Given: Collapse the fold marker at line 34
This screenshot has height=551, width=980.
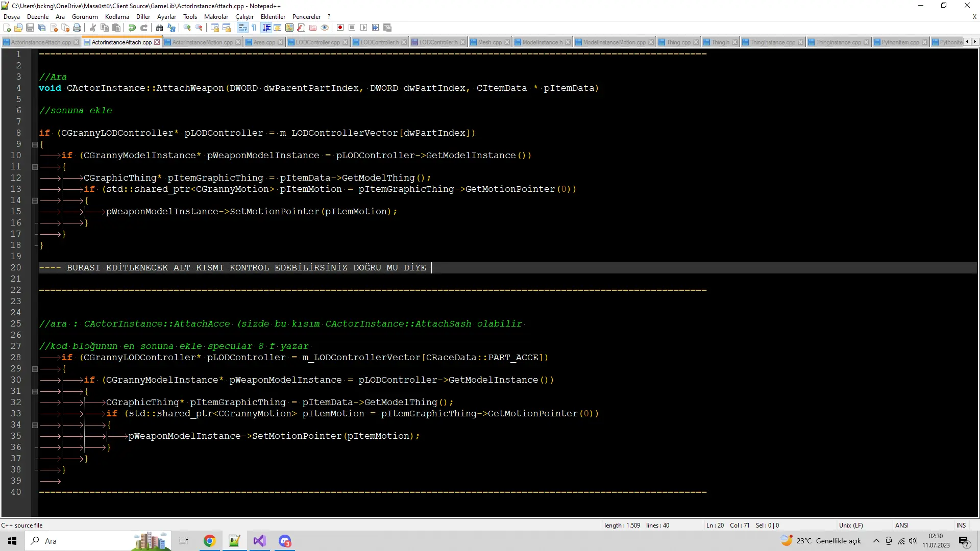Looking at the screenshot, I should [35, 425].
